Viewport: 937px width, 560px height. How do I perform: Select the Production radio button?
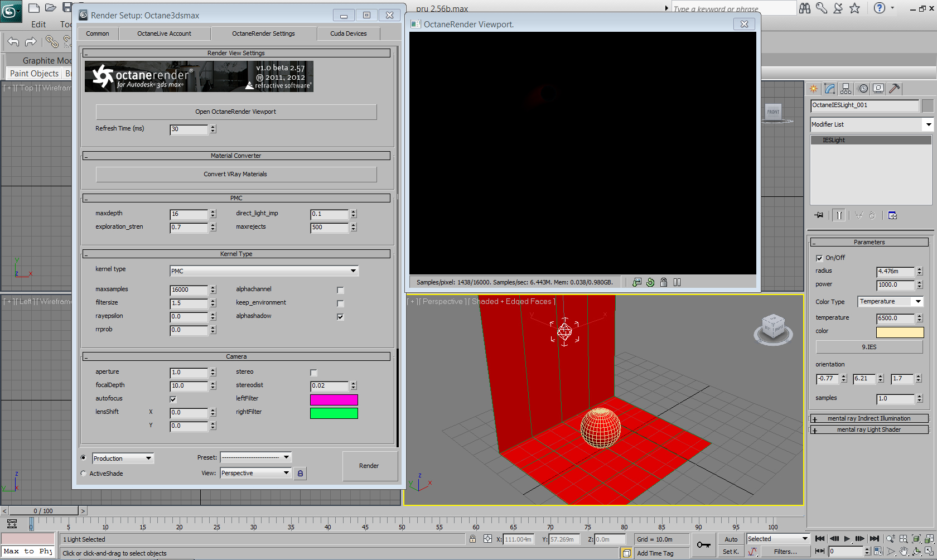84,458
